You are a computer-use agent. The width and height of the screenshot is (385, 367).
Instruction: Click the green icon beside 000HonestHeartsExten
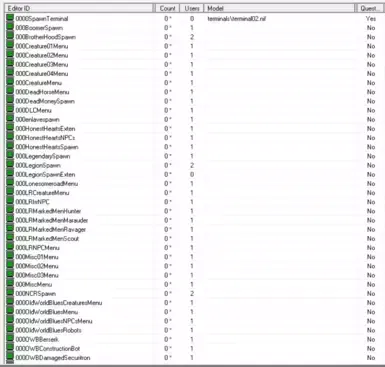(x=10, y=128)
